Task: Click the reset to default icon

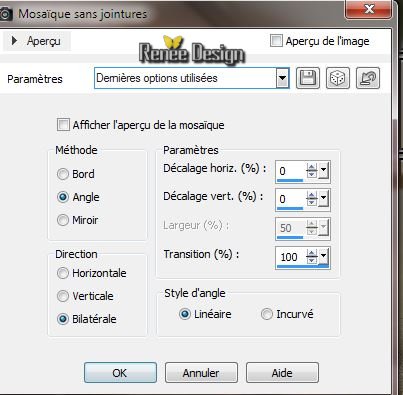Action: tap(368, 78)
